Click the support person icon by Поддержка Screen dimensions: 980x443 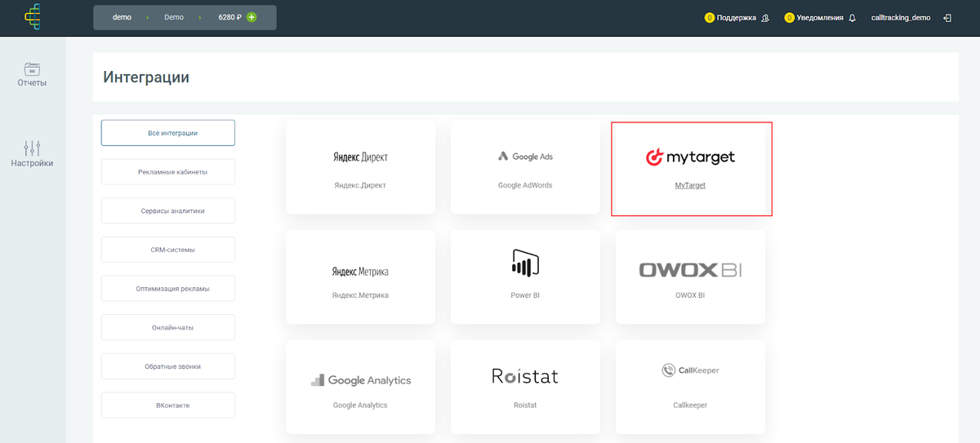[765, 17]
